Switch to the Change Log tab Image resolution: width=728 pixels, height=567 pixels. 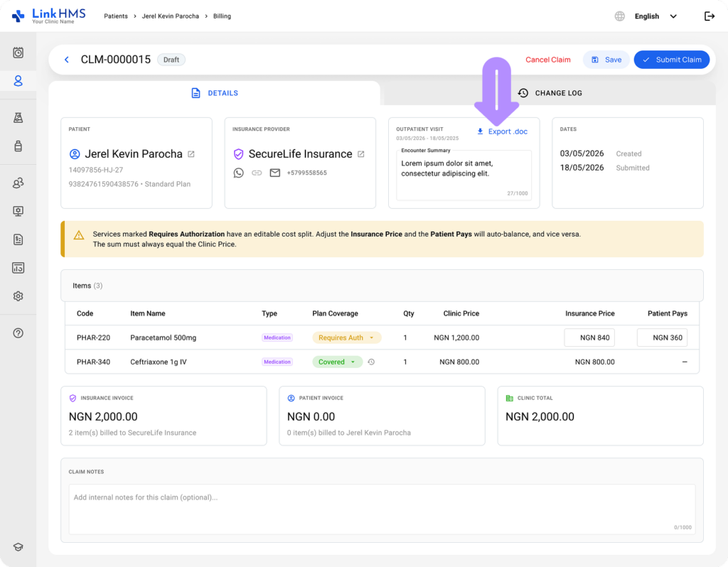click(x=550, y=93)
